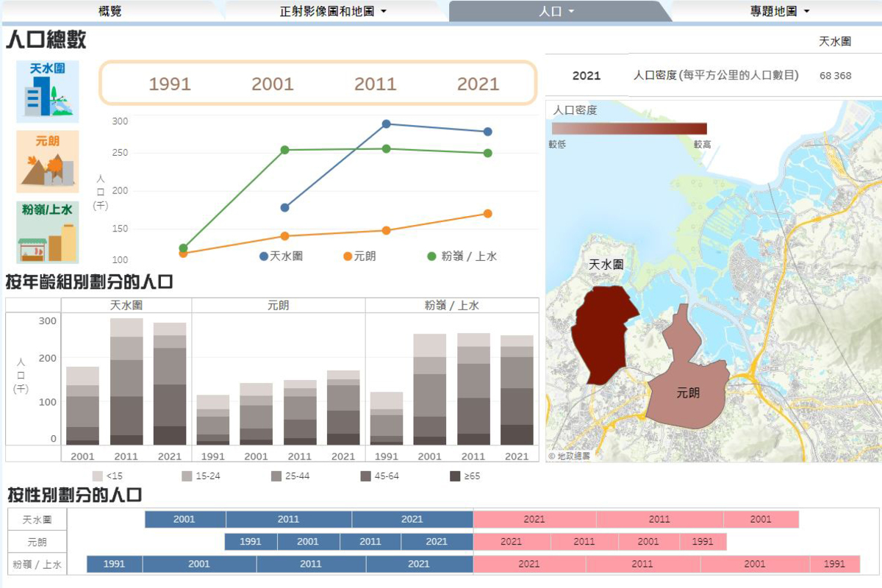The image size is (882, 588).
Task: Click 天水圍 2021 male population bar
Action: tap(412, 519)
